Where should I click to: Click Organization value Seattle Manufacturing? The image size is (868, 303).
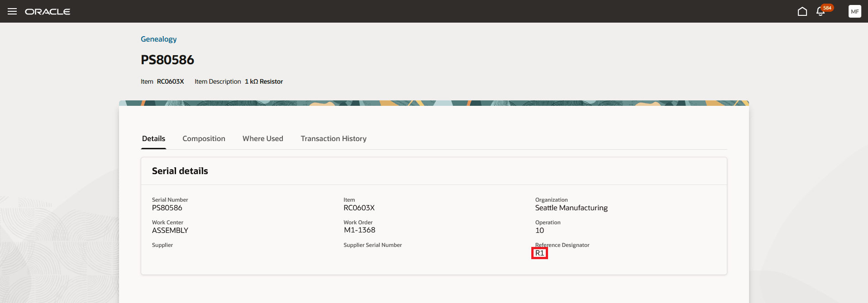coord(571,208)
